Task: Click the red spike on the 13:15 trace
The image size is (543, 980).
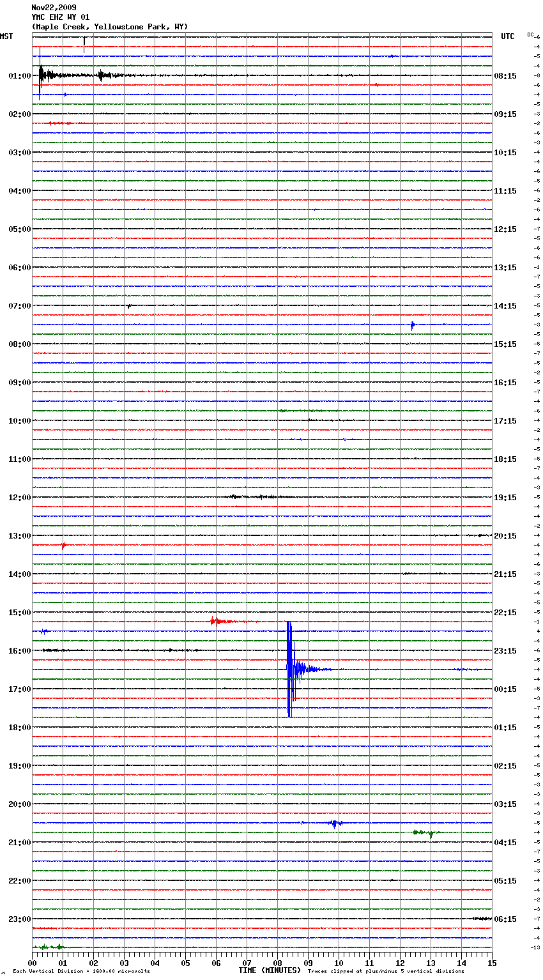Action: tap(63, 545)
